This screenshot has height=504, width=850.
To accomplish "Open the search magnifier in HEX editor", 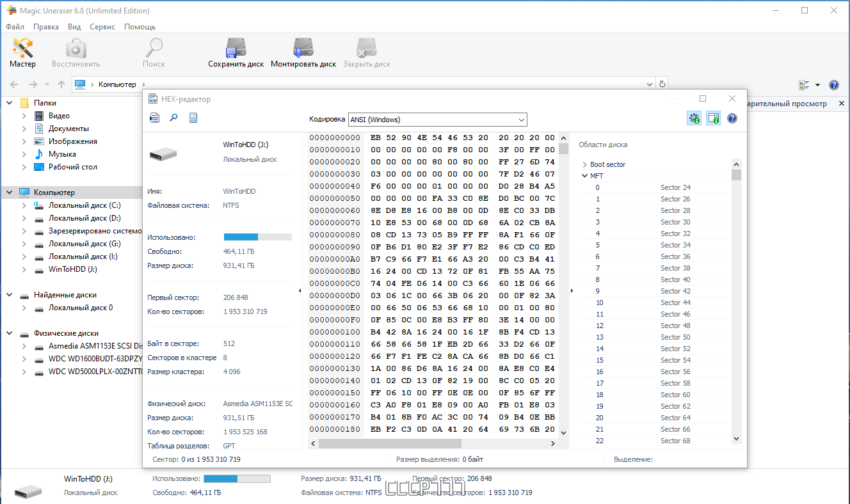I will click(x=173, y=118).
